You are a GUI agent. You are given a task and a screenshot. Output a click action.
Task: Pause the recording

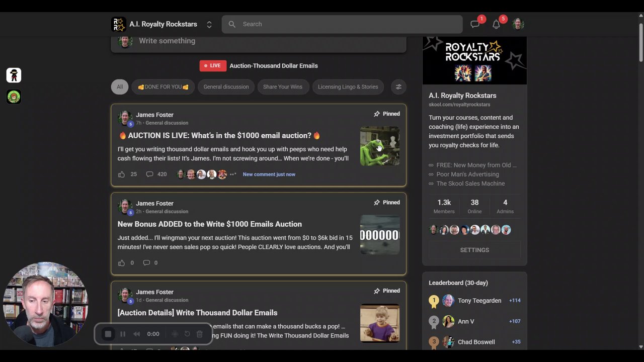click(x=123, y=334)
